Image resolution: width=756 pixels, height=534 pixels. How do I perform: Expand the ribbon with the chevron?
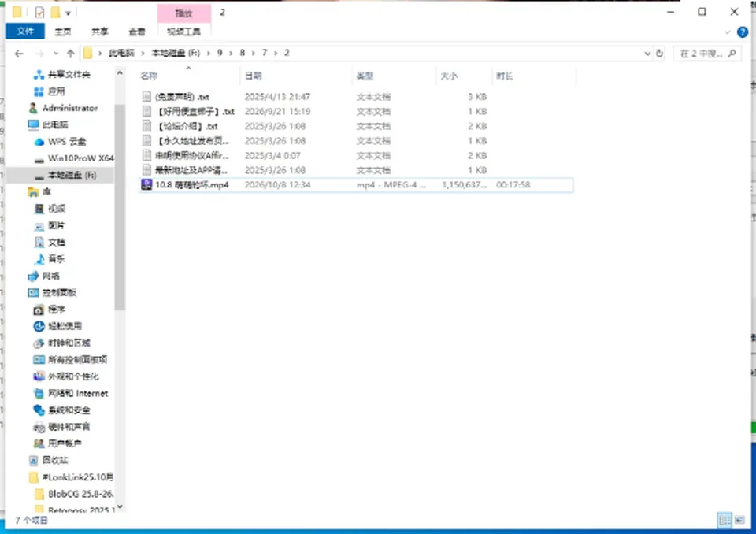click(x=727, y=32)
